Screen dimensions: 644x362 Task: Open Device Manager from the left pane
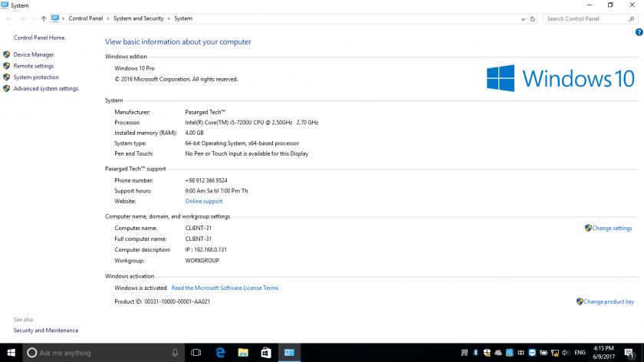pos(34,54)
